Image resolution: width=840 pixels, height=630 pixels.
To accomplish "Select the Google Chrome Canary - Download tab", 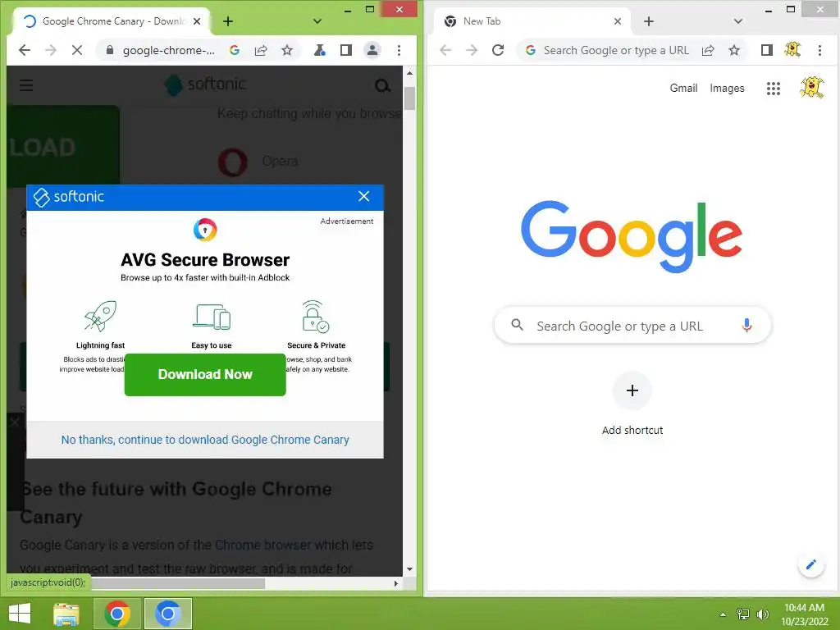I will pyautogui.click(x=112, y=21).
